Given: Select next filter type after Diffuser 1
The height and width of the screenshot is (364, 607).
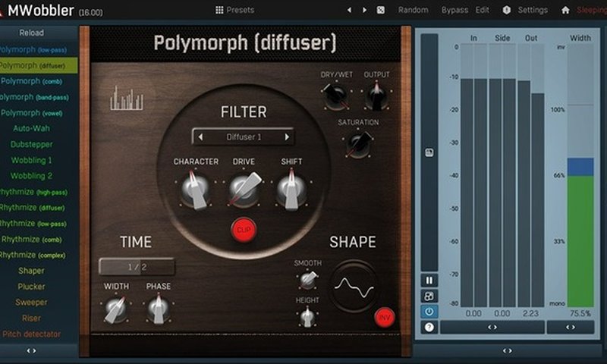Looking at the screenshot, I should tap(287, 137).
